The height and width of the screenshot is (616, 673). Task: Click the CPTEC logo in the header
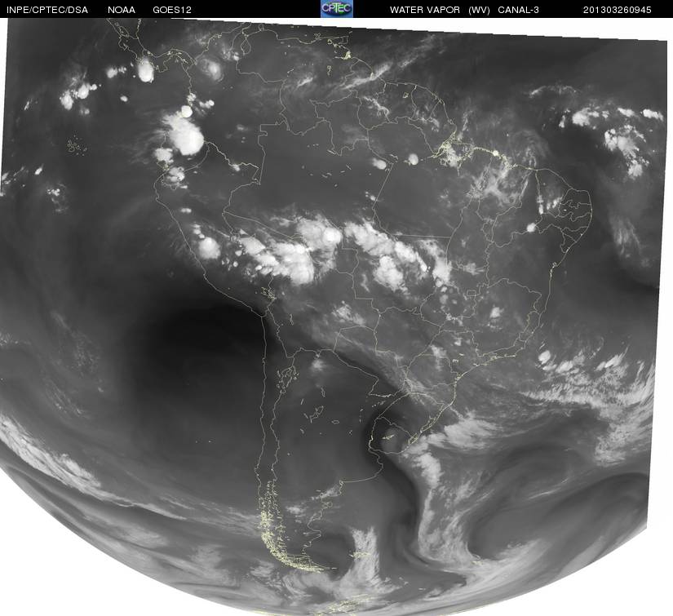click(x=336, y=9)
